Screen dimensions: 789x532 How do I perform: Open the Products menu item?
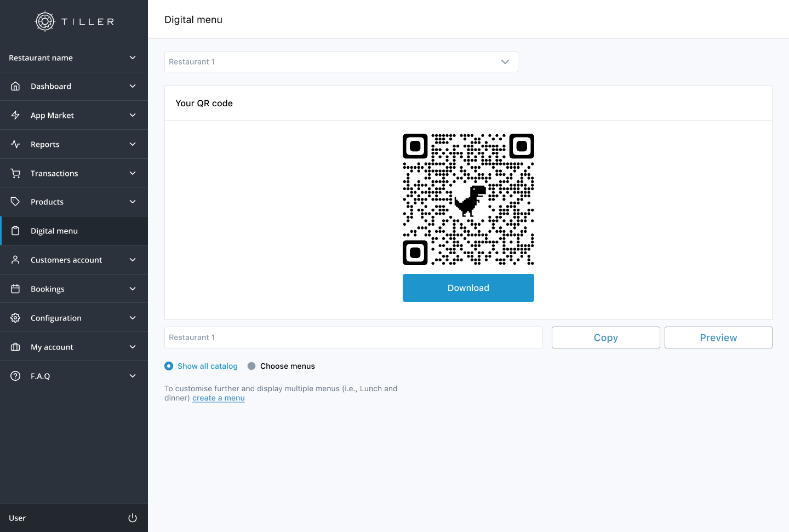click(x=74, y=202)
